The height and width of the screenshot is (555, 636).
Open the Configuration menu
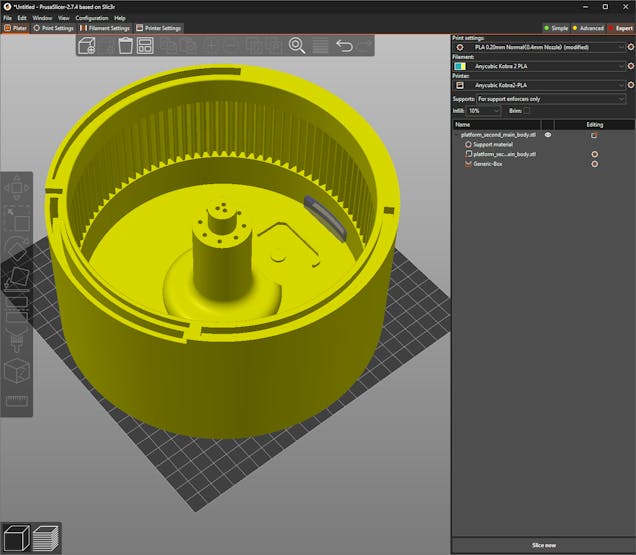coord(91,18)
